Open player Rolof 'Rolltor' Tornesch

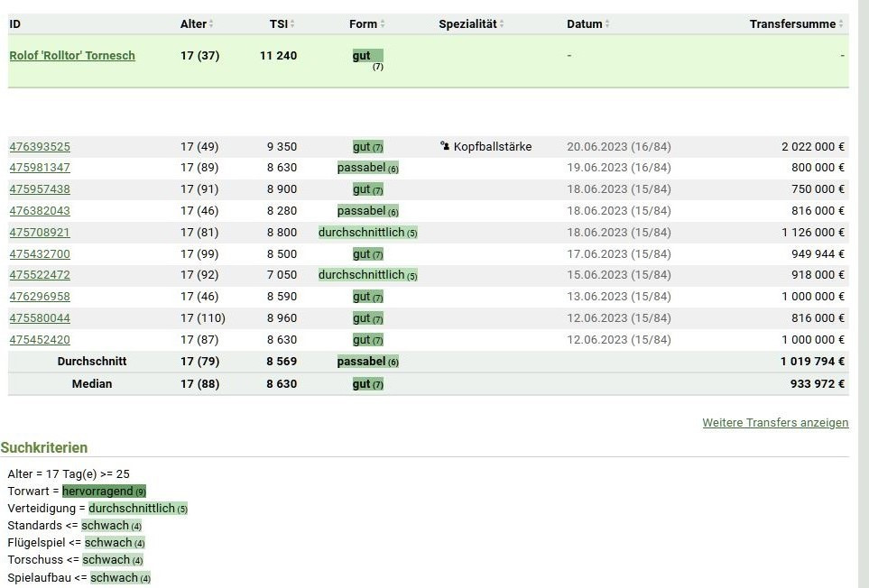pyautogui.click(x=72, y=55)
